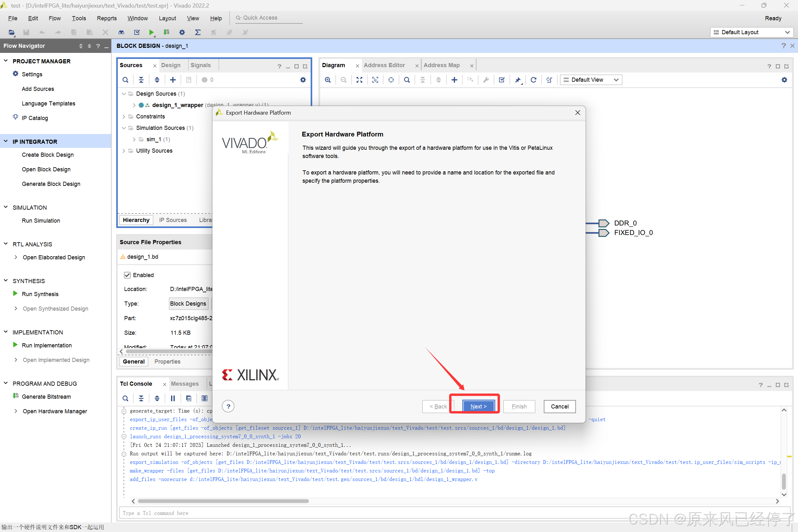
Task: Click Validate Design icon in Diagram toolbar
Action: (502, 80)
